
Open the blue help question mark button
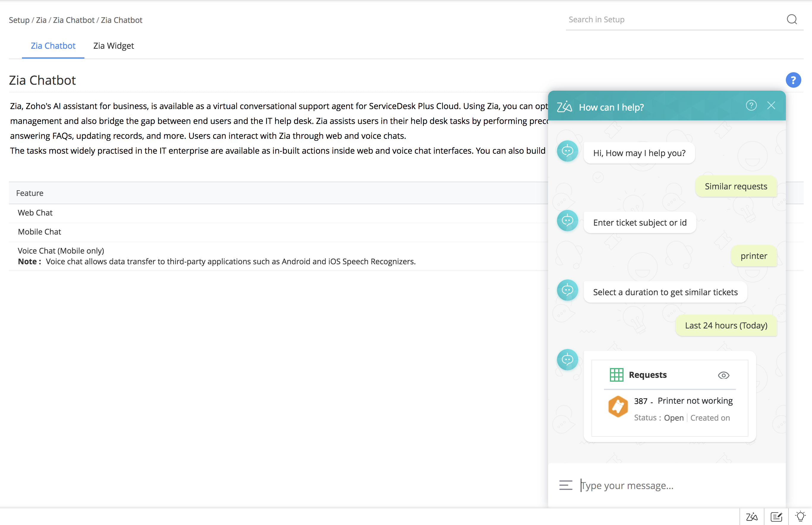(793, 80)
